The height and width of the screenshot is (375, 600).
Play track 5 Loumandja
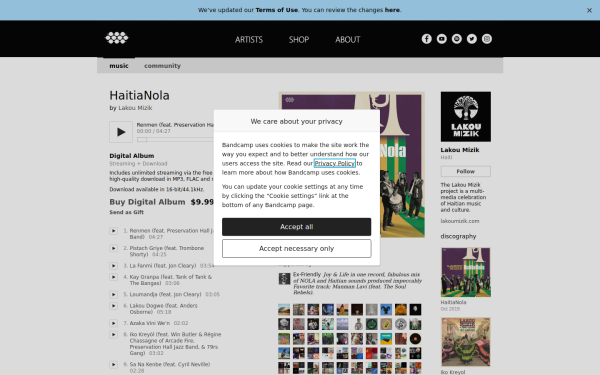114,295
